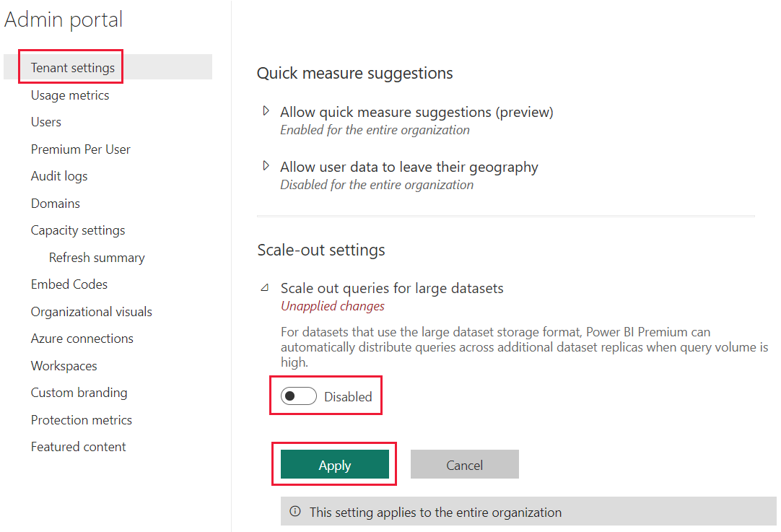Go to the Users section
The height and width of the screenshot is (532, 781).
point(45,121)
